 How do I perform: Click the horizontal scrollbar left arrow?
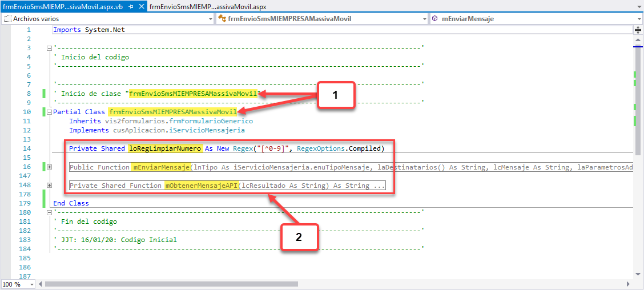pos(41,284)
